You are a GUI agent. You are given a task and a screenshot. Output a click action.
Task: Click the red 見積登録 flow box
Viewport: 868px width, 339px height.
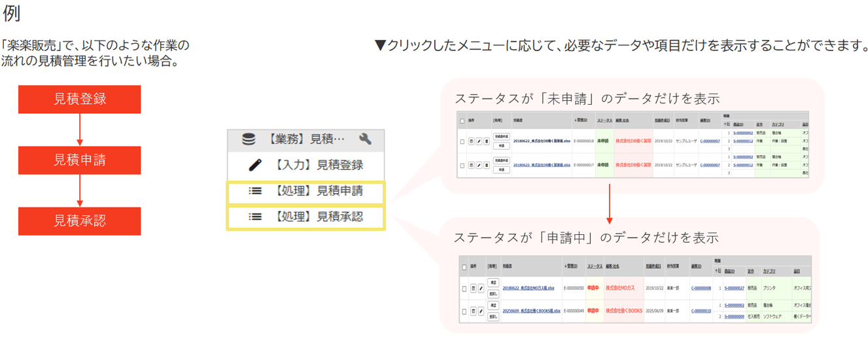[x=79, y=99]
